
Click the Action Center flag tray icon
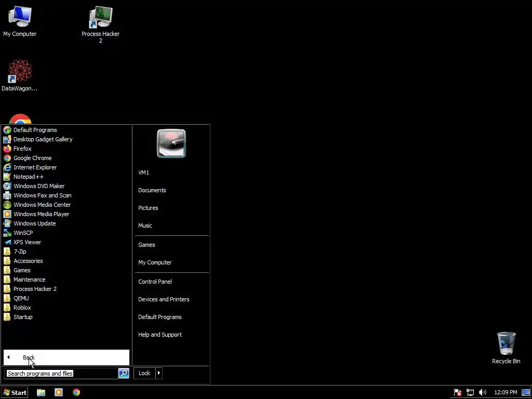(x=458, y=393)
